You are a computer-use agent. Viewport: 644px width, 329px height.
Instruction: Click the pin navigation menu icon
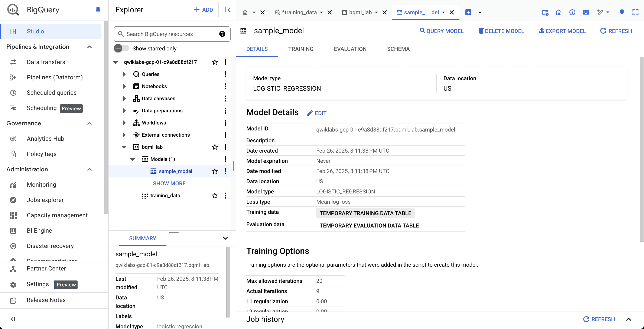(98, 10)
